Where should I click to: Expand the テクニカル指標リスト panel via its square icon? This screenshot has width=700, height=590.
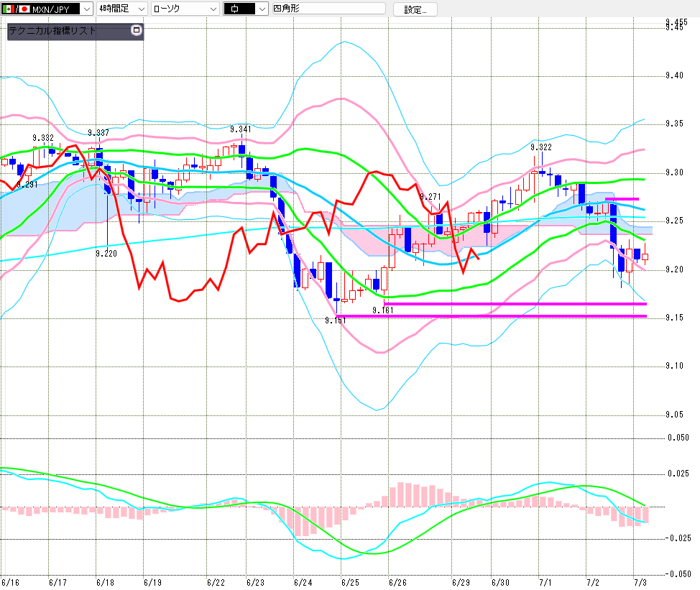(137, 30)
